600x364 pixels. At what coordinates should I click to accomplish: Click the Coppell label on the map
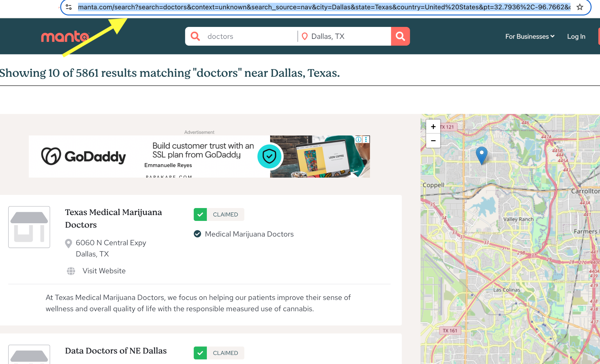pyautogui.click(x=433, y=185)
